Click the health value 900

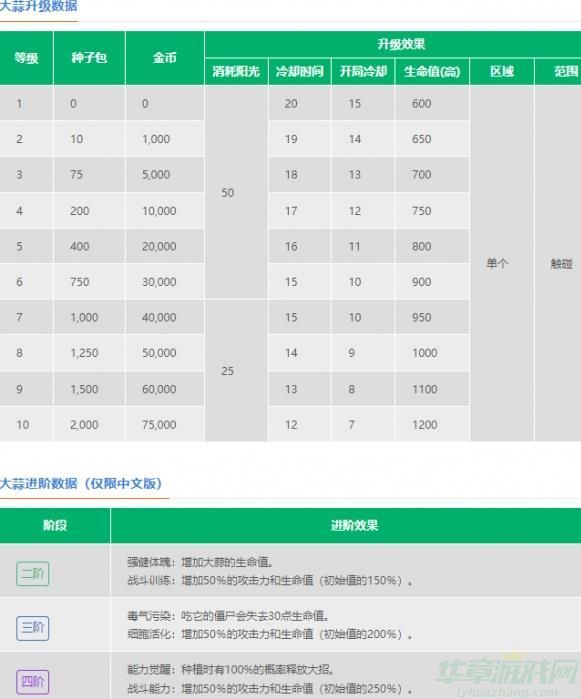pos(421,282)
